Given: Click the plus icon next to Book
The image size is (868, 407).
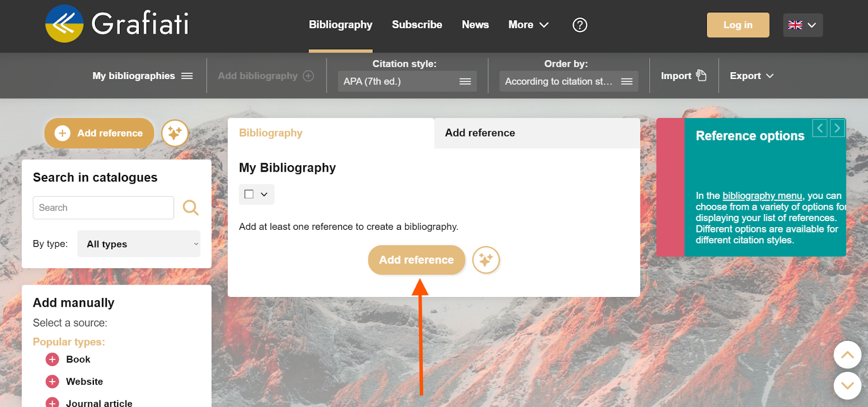Looking at the screenshot, I should (x=52, y=359).
